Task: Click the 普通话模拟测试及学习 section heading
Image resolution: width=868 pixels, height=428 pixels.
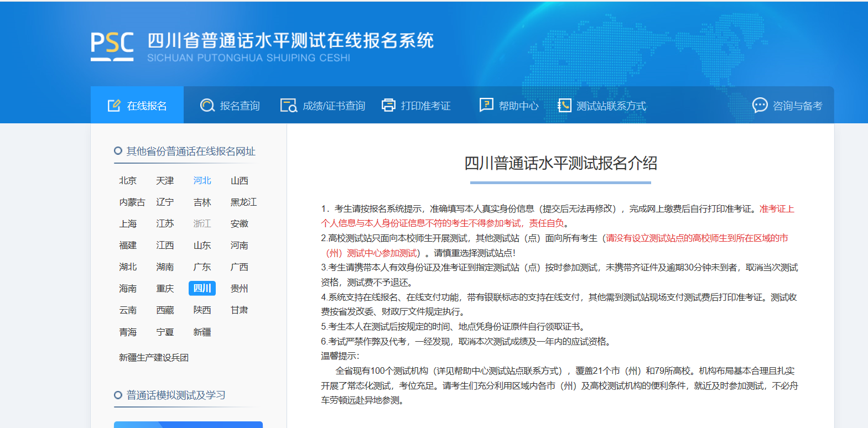Action: 176,395
